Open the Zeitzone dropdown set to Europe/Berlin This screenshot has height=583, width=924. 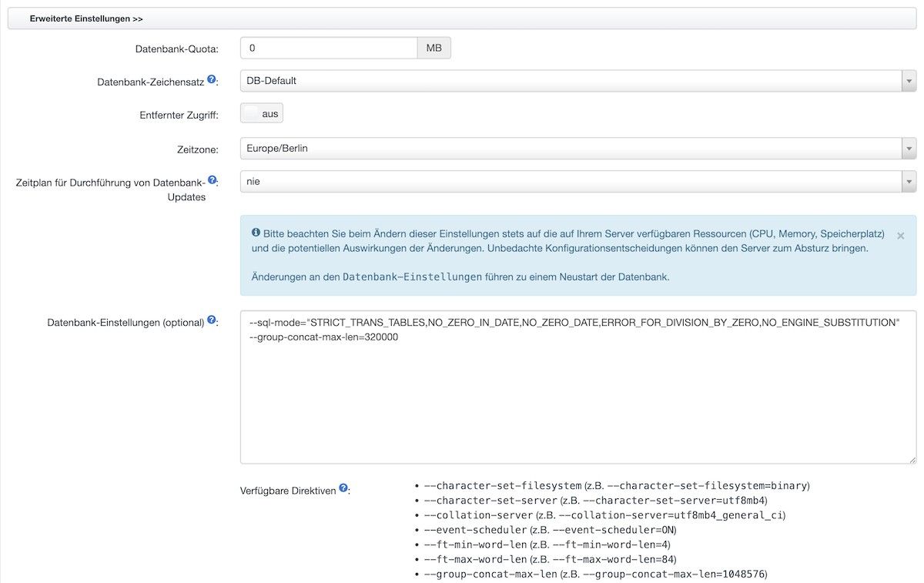coord(577,148)
